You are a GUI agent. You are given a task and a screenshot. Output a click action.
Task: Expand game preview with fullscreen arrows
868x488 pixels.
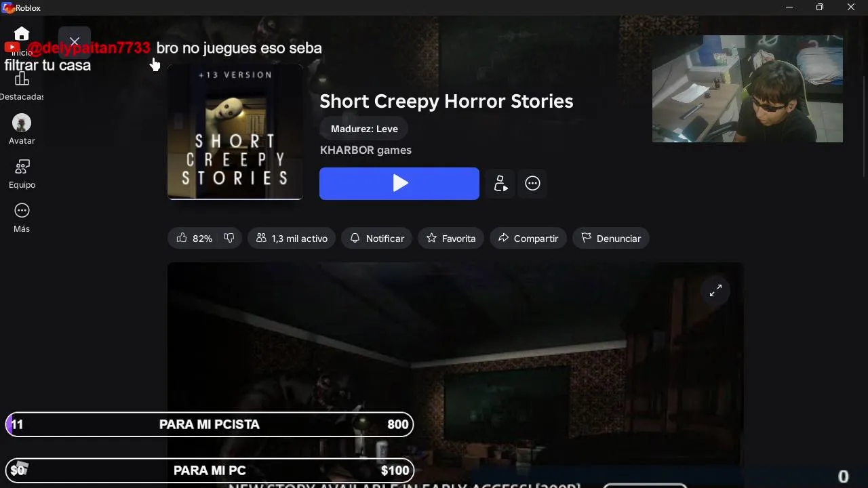coord(715,291)
